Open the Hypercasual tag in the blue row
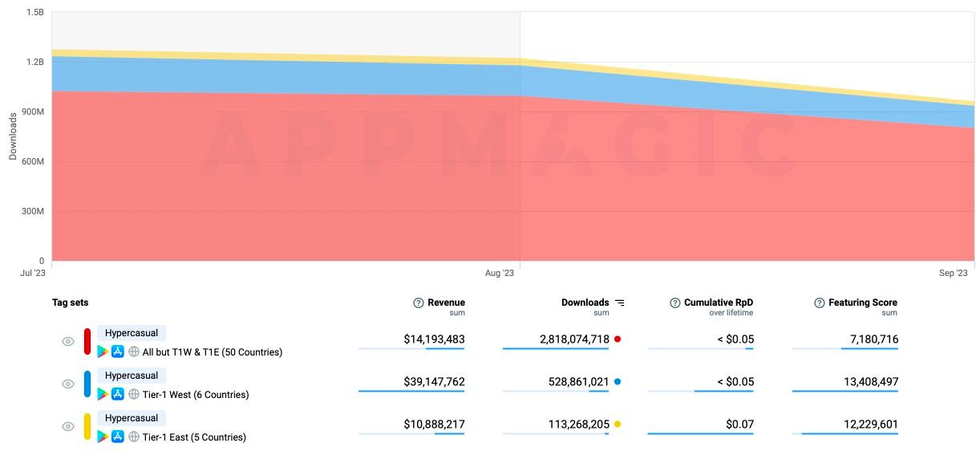The image size is (980, 455). [132, 376]
